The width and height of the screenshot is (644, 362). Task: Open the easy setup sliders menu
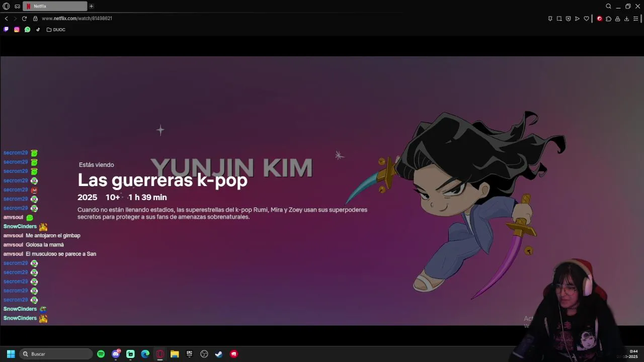click(635, 19)
